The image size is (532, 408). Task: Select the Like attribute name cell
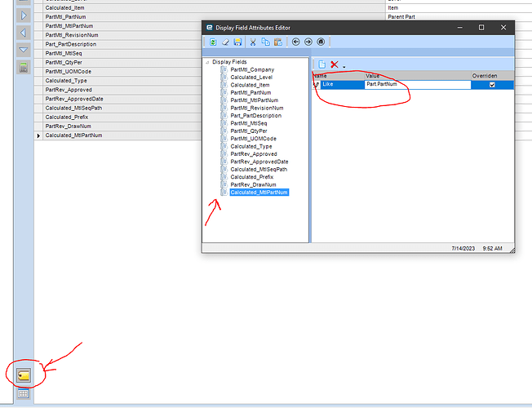(x=343, y=85)
